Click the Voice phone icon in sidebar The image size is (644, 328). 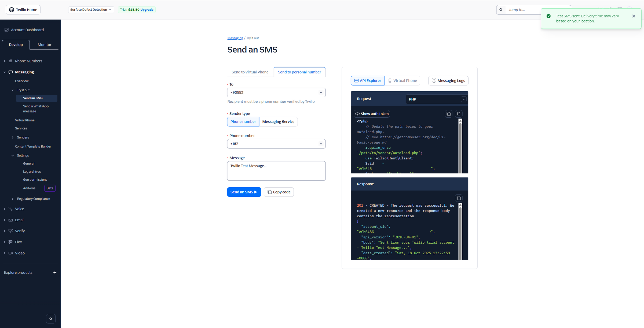[x=10, y=209]
